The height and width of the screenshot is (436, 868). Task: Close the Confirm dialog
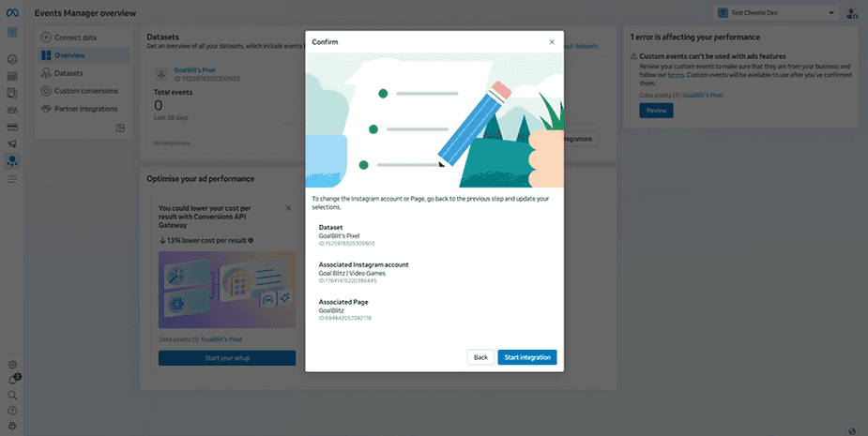(552, 42)
